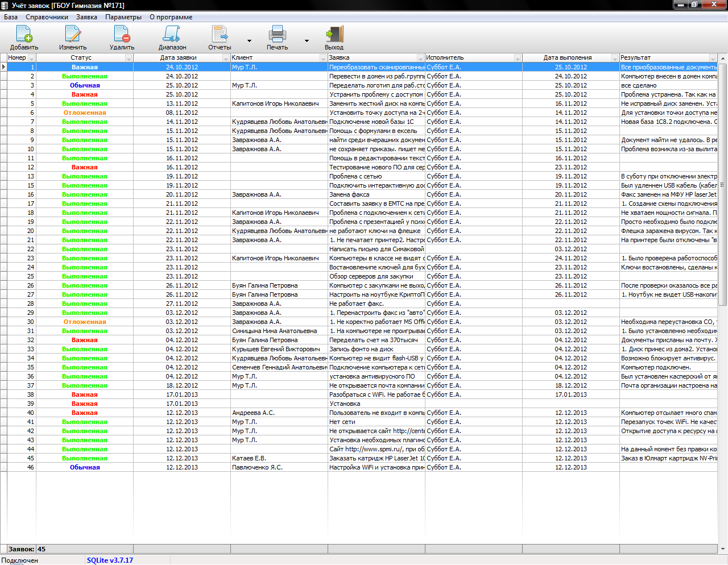
Task: Select the 'Важная' status in row 38
Action: [x=85, y=394]
